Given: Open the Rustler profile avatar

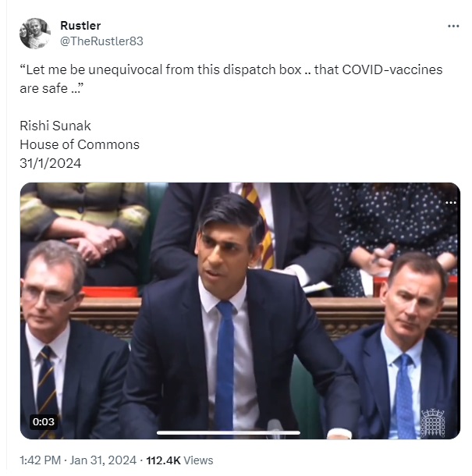Looking at the screenshot, I should click(34, 34).
